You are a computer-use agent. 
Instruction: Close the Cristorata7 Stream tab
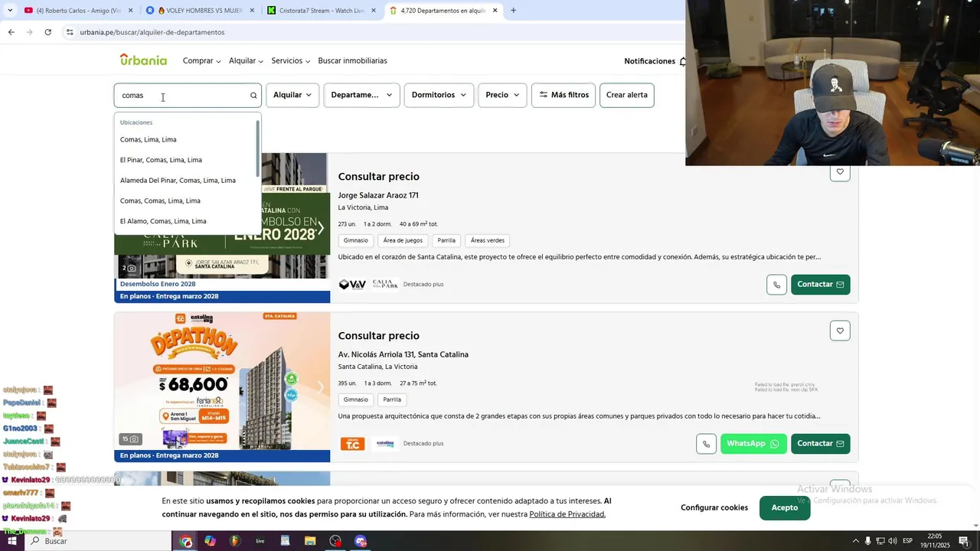pos(374,11)
